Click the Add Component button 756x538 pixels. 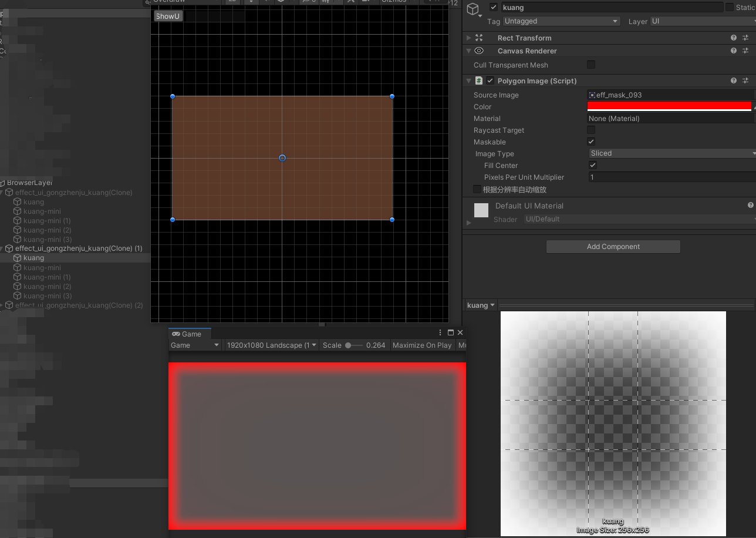[x=613, y=247]
